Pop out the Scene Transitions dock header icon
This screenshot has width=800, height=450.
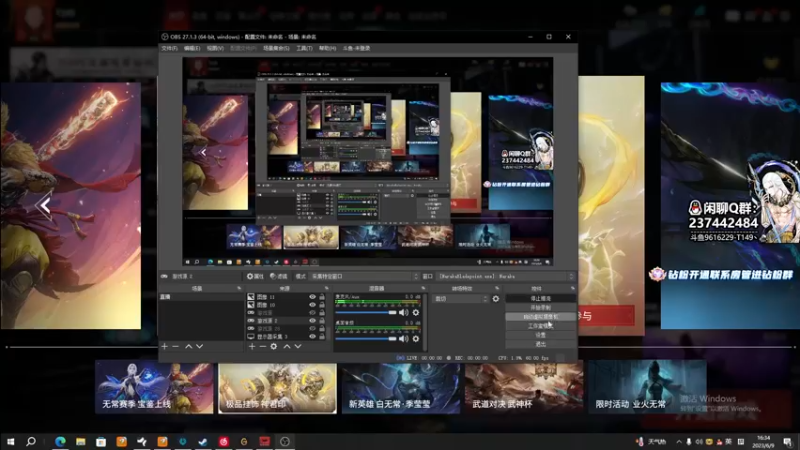pyautogui.click(x=497, y=288)
